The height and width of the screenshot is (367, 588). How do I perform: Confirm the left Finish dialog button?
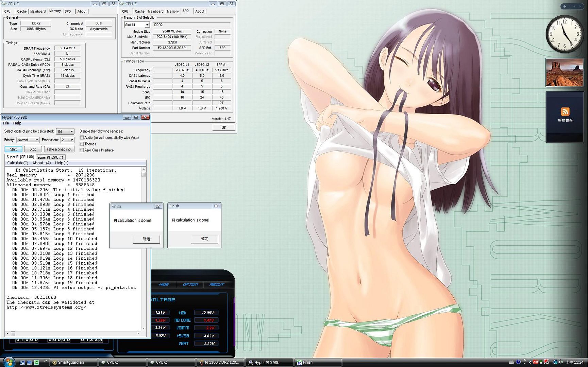pos(147,239)
